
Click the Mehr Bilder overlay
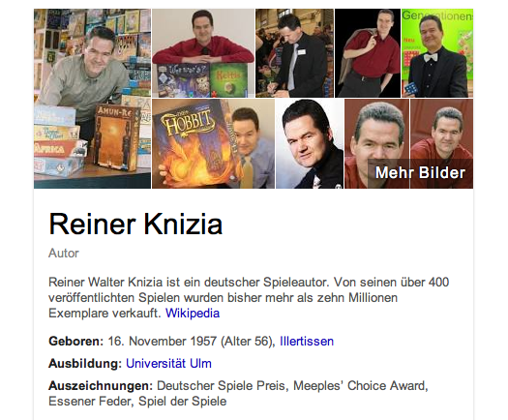(x=420, y=172)
